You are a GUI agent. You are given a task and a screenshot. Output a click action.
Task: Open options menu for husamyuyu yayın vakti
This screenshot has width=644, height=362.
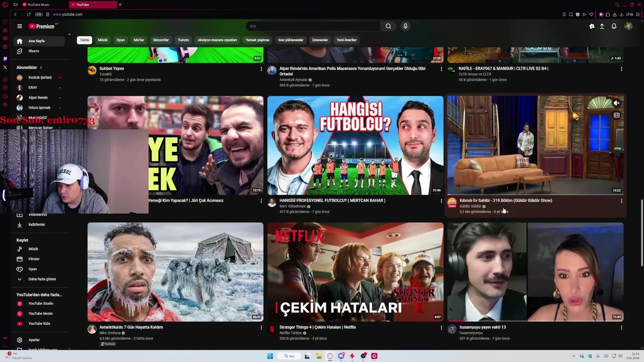(621, 327)
